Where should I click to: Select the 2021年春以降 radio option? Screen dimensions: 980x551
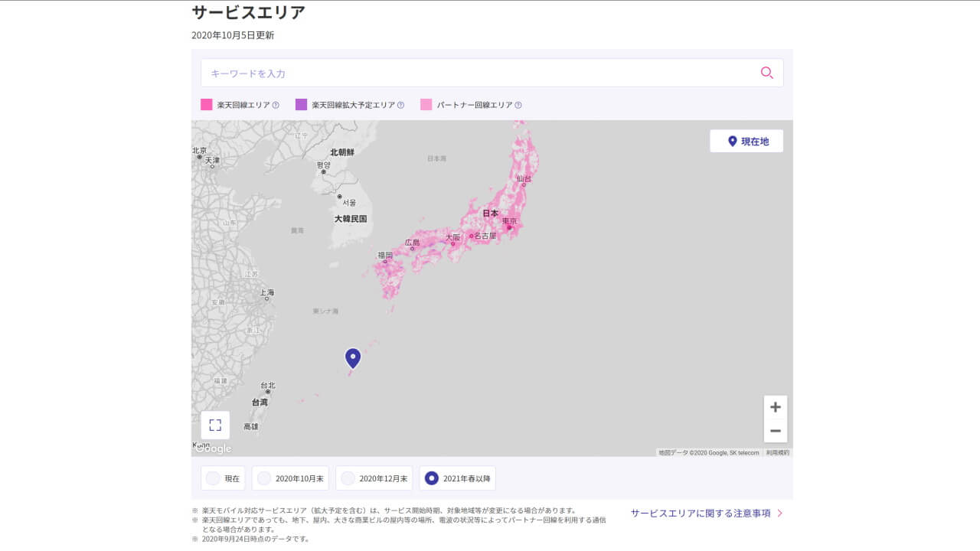457,478
